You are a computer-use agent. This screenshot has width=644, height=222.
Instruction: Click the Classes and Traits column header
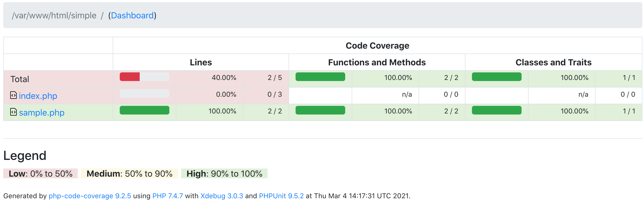(553, 62)
